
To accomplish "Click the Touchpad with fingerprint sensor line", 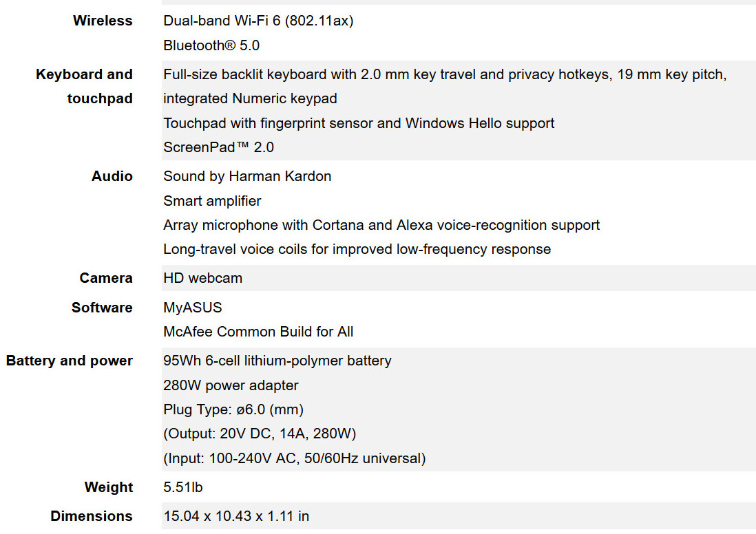I will click(359, 123).
